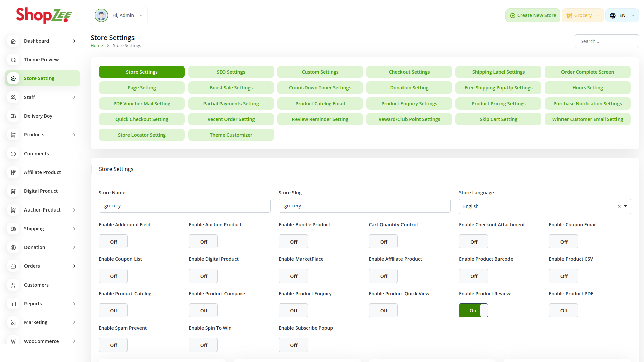Click the Store Name input field

point(184,206)
